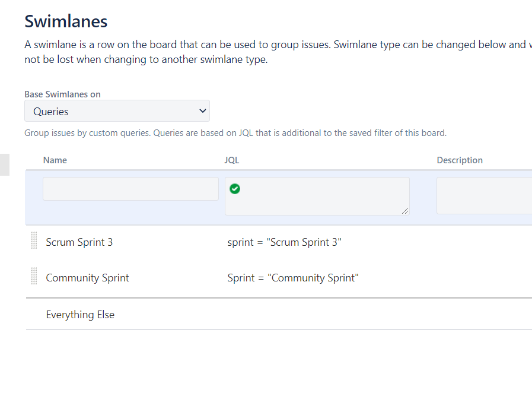The width and height of the screenshot is (532, 396).
Task: Click the Everything Else swimlane entry
Action: tap(80, 314)
